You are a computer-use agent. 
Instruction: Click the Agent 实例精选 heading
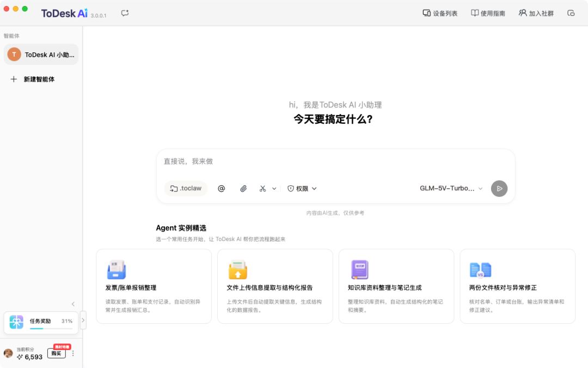(x=181, y=228)
